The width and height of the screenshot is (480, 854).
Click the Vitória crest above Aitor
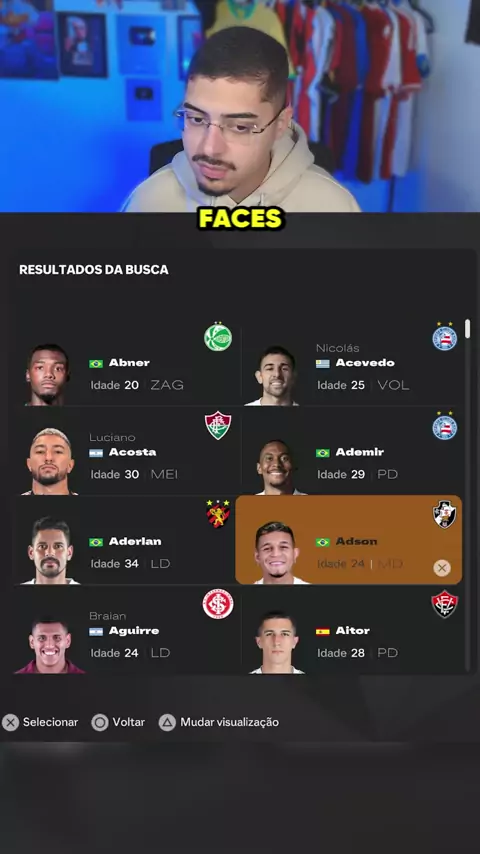[x=445, y=604]
